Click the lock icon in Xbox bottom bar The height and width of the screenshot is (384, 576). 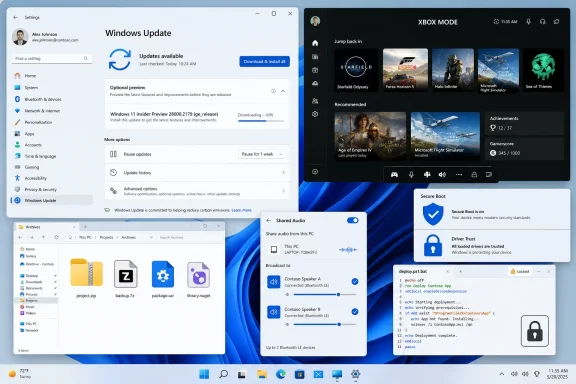(474, 175)
